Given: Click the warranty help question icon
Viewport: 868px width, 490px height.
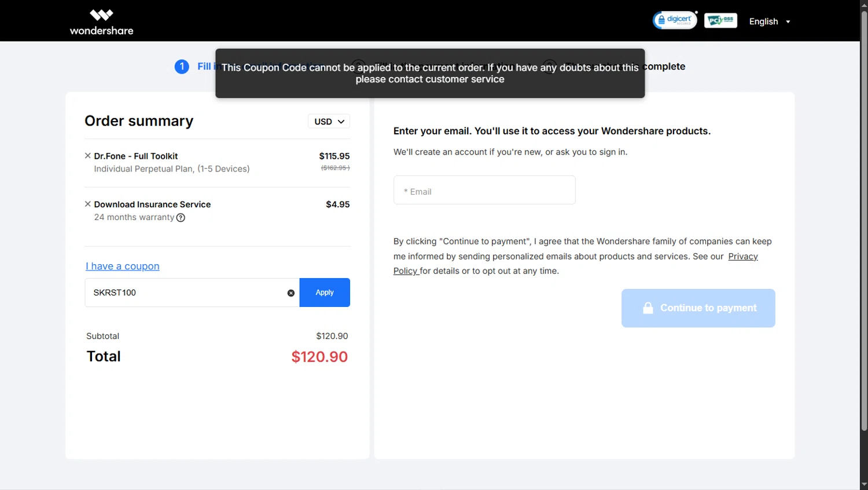Looking at the screenshot, I should point(181,218).
